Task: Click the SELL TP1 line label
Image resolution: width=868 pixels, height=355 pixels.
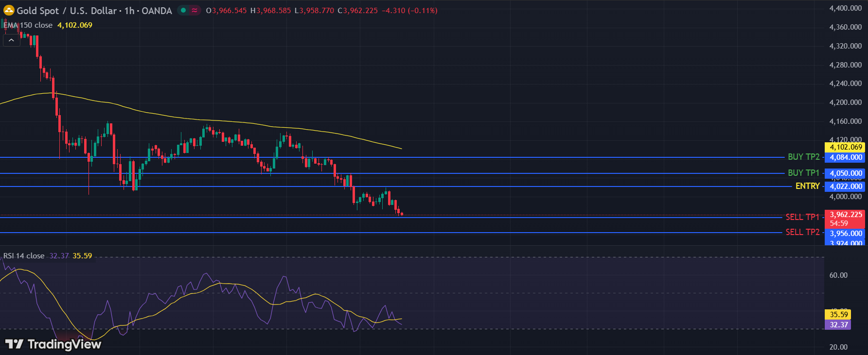Action: 802,217
